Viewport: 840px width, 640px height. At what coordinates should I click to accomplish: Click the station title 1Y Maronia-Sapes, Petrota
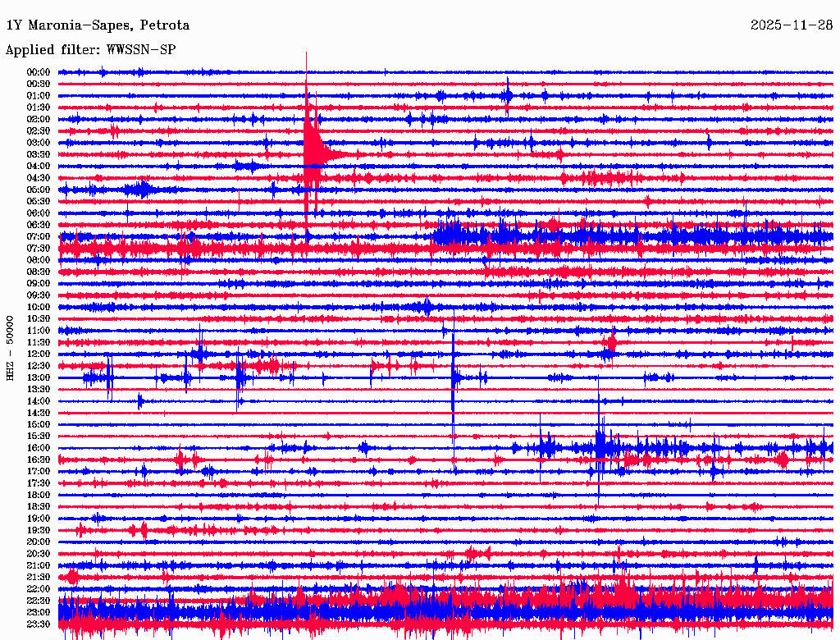[98, 25]
